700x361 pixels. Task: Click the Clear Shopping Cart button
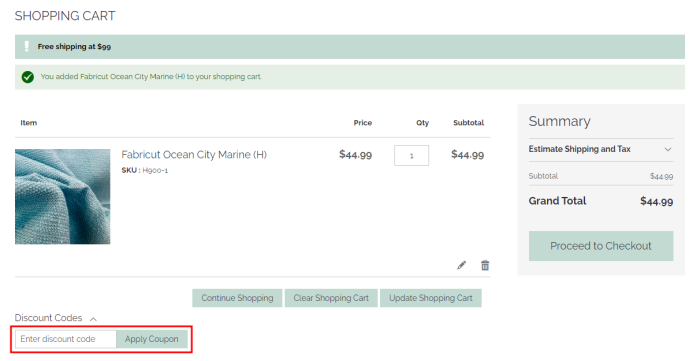point(331,298)
